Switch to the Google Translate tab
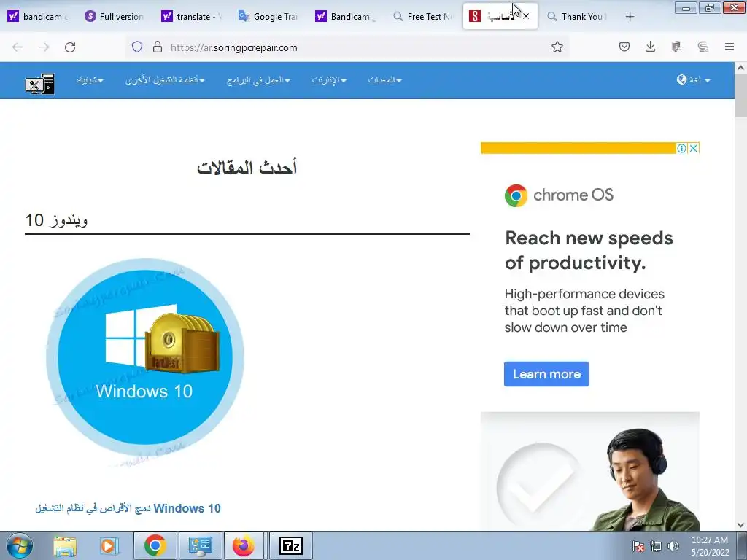Screen dimensions: 747x560 (268, 17)
